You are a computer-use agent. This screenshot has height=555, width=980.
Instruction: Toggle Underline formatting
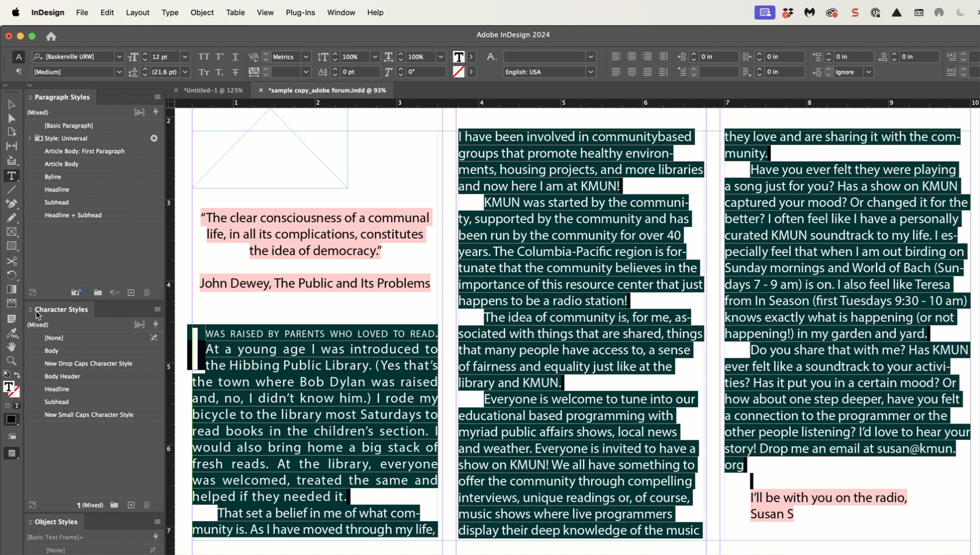[235, 56]
